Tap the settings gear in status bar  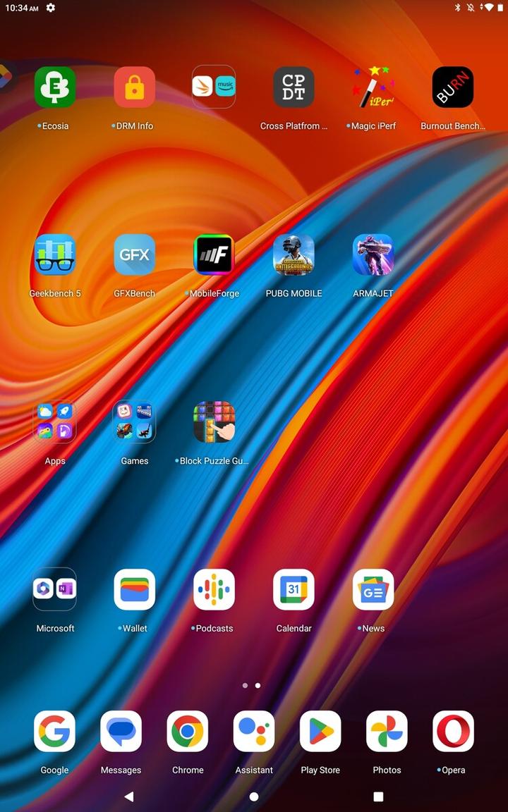coord(50,8)
